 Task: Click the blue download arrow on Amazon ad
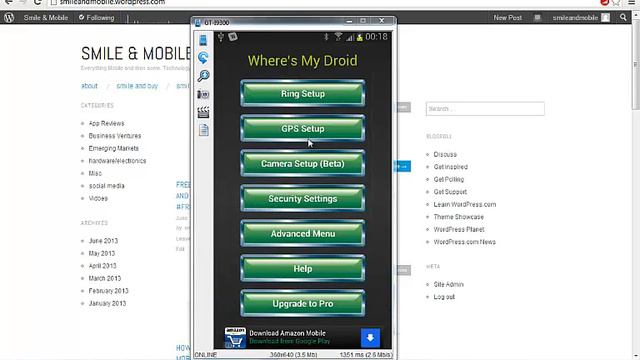click(370, 338)
